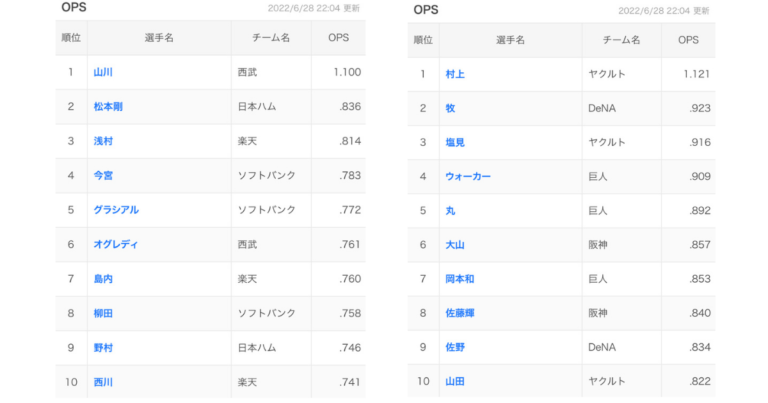Screen dimensions: 768x403
Task: Click OPS column header in right table
Action: (x=688, y=40)
